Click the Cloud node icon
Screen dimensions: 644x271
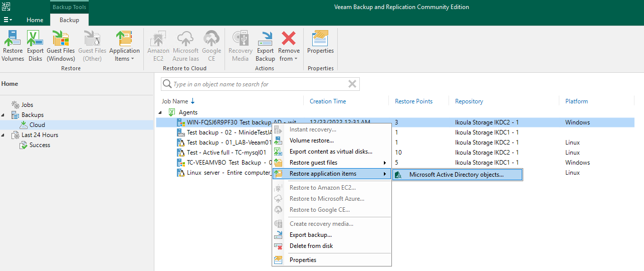click(x=24, y=125)
